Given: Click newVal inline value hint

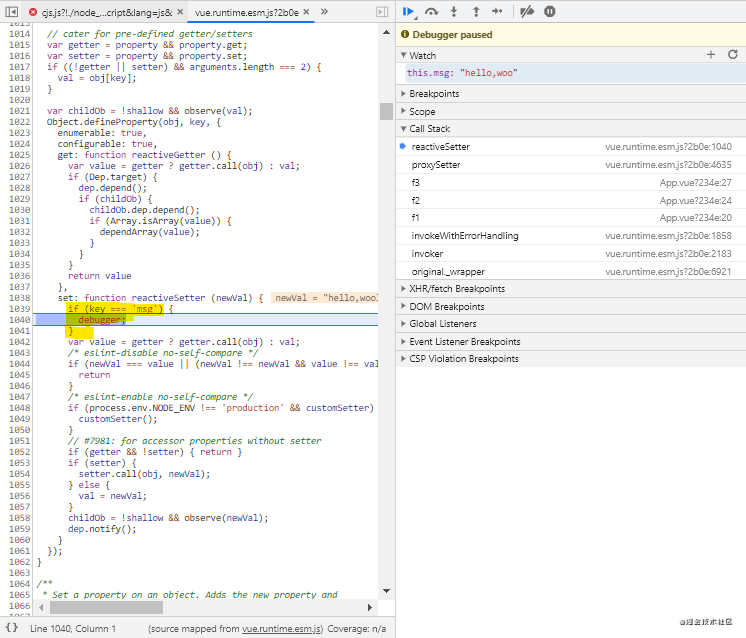Looking at the screenshot, I should click(x=326, y=298).
